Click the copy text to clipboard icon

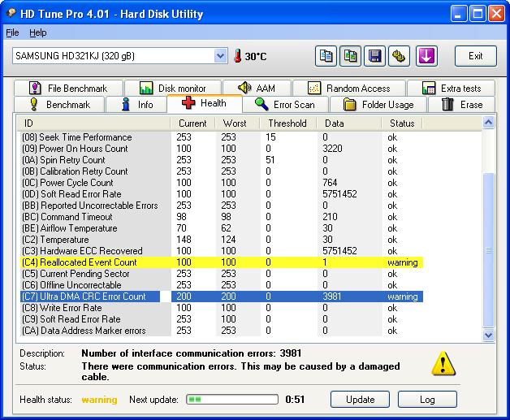click(326, 56)
